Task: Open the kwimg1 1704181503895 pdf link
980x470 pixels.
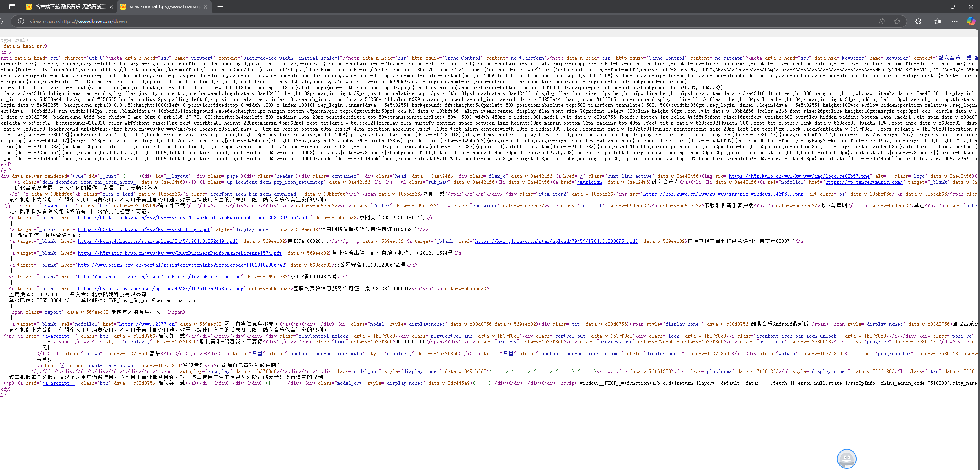Action: [556, 241]
